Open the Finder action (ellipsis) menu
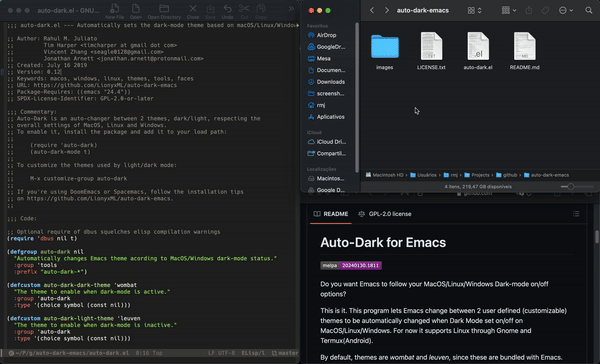Screen dimensions: 600x364 click(566, 10)
